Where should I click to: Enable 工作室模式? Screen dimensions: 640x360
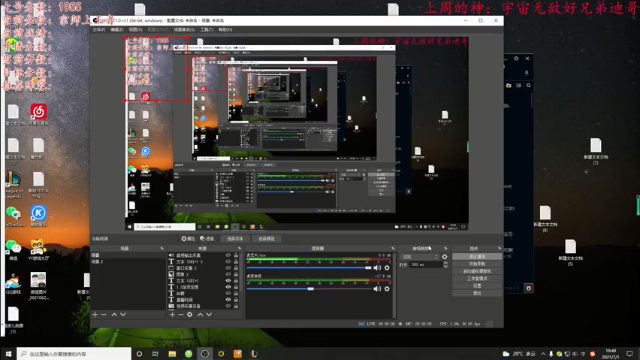tap(477, 278)
